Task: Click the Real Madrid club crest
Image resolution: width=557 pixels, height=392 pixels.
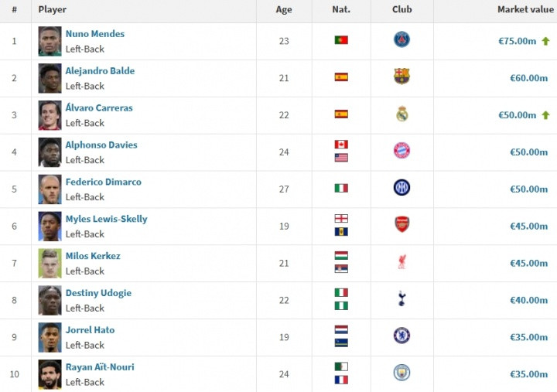Action: 402,114
